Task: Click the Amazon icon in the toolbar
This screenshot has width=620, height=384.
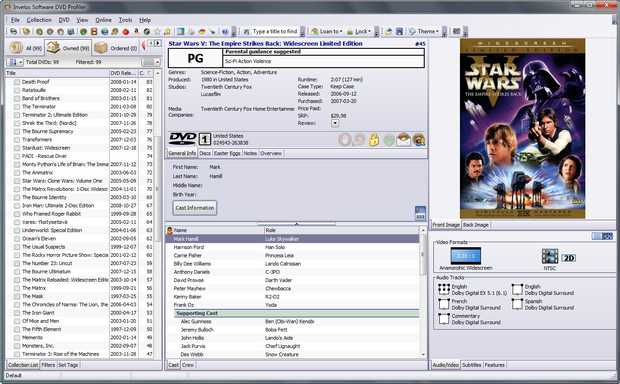Action: [136, 32]
